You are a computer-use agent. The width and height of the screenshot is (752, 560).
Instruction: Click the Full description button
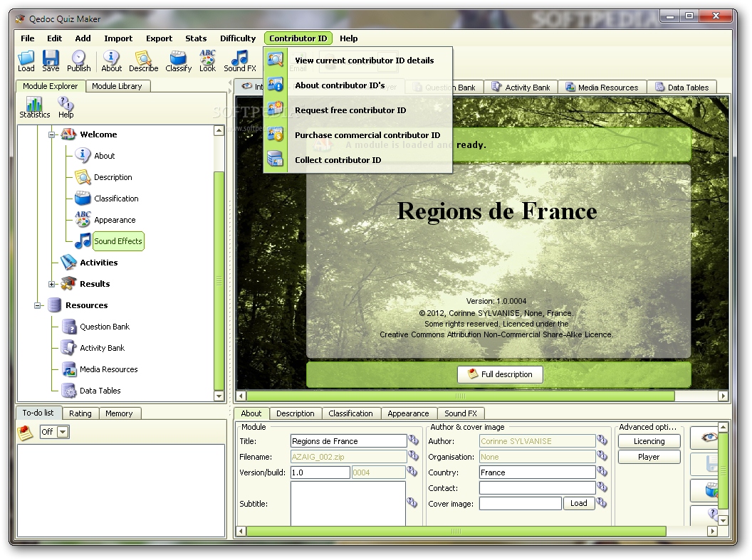[500, 374]
